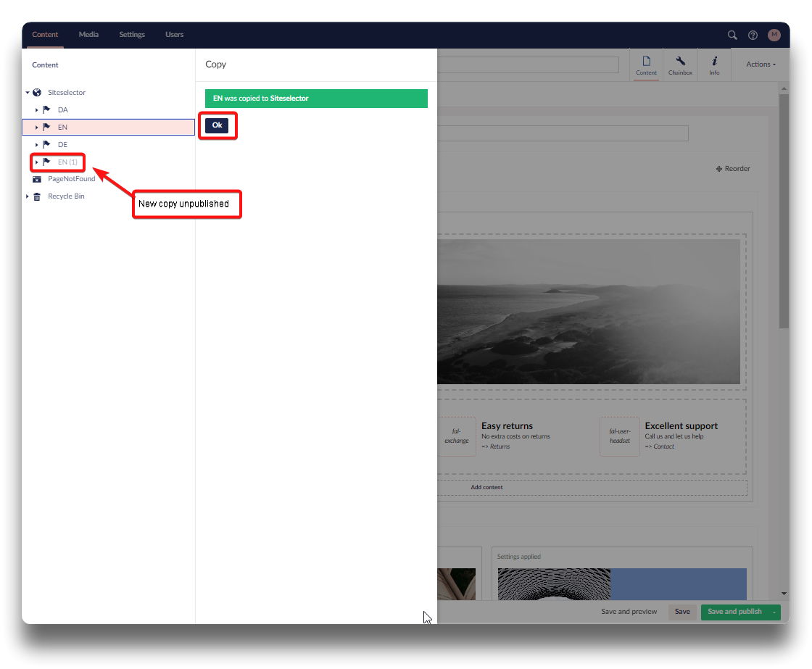Click the Excellent support heading
The height and width of the screenshot is (669, 812).
(681, 425)
